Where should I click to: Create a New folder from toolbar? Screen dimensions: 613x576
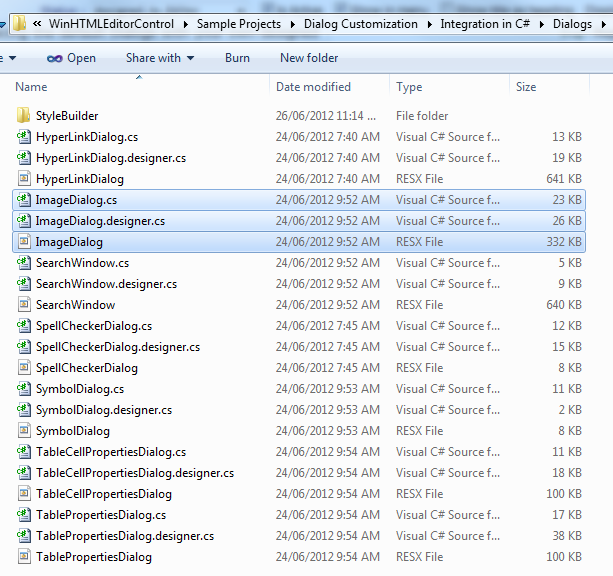309,58
